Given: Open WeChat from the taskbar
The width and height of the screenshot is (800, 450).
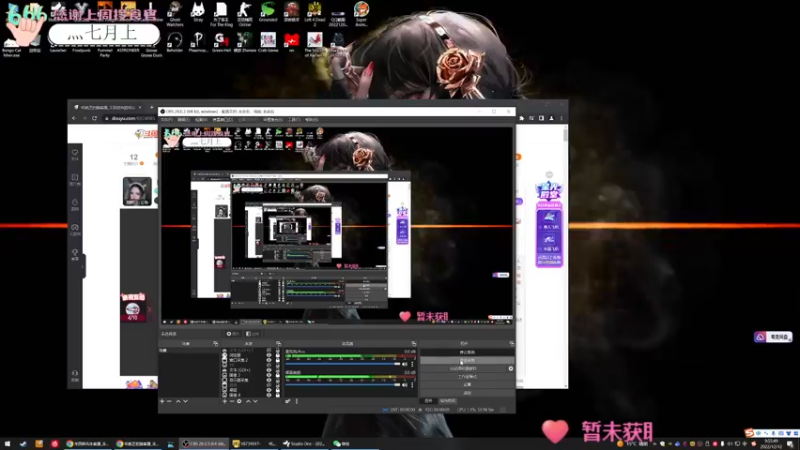Looking at the screenshot, I should (342, 444).
